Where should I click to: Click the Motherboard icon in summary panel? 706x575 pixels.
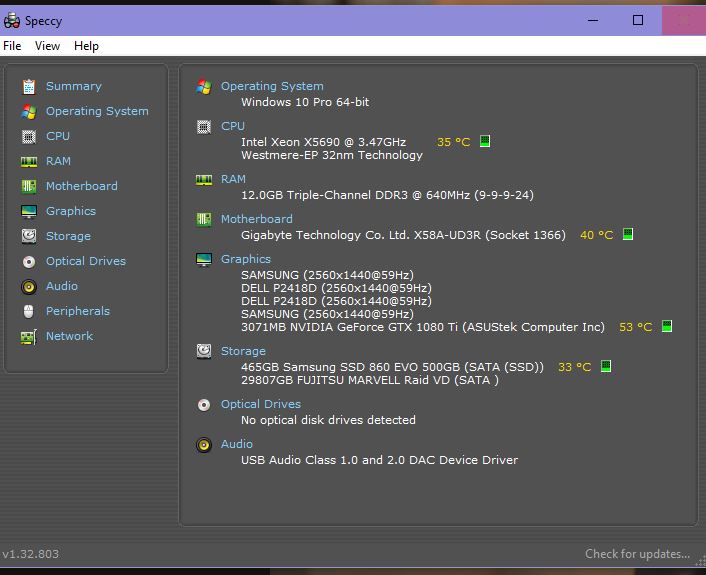[204, 219]
